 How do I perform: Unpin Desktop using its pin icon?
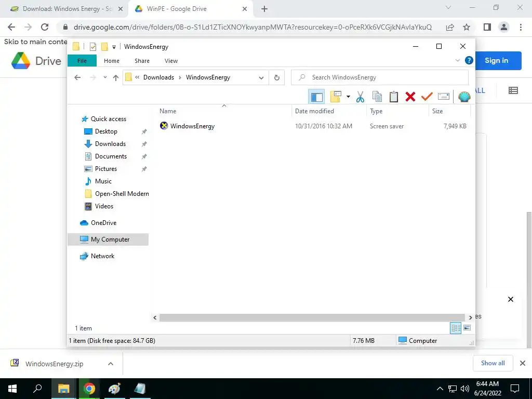click(144, 131)
